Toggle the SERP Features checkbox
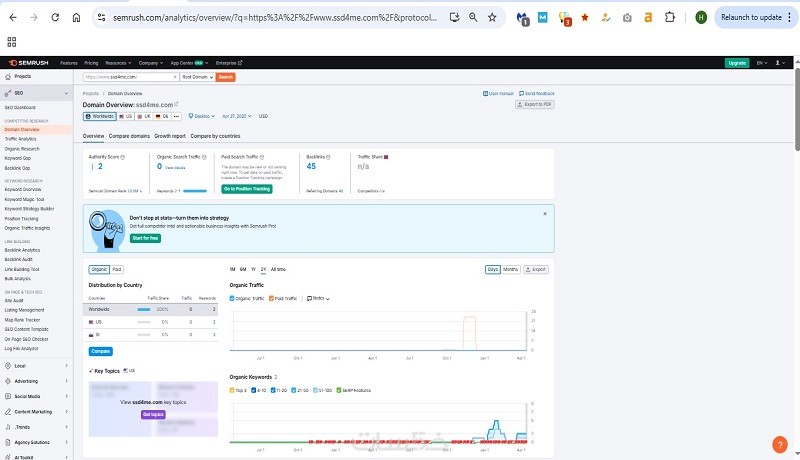This screenshot has height=460, width=800. click(x=339, y=390)
